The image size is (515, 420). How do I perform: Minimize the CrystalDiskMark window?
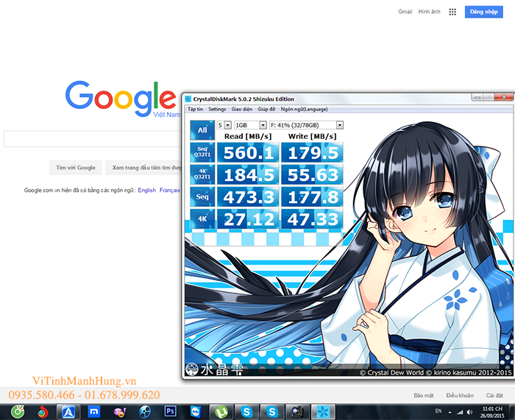point(477,97)
